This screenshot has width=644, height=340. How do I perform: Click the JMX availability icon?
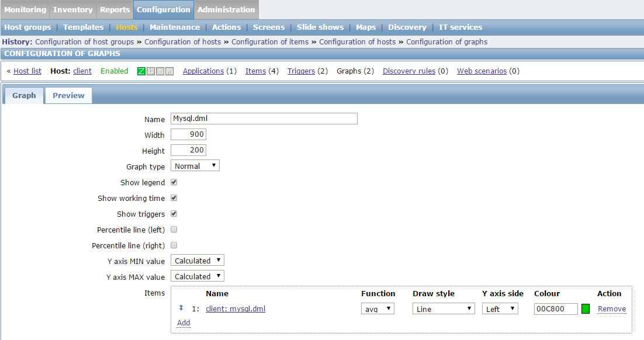point(160,71)
